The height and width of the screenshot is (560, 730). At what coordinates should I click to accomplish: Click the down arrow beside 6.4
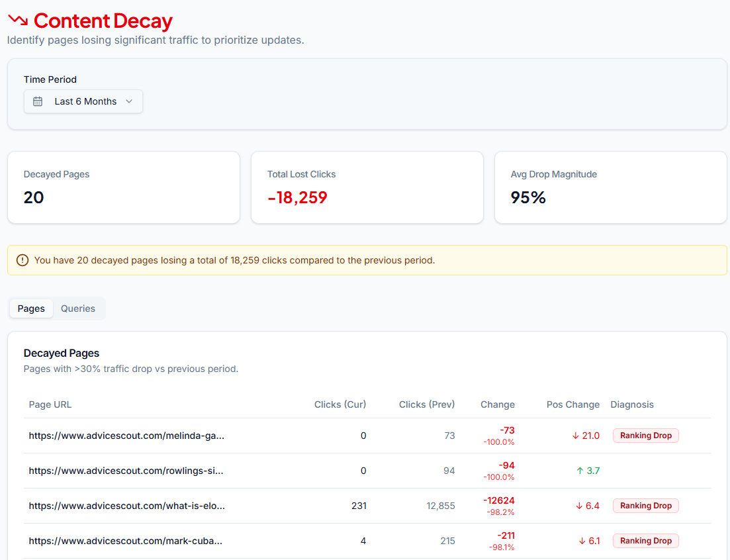pos(579,506)
